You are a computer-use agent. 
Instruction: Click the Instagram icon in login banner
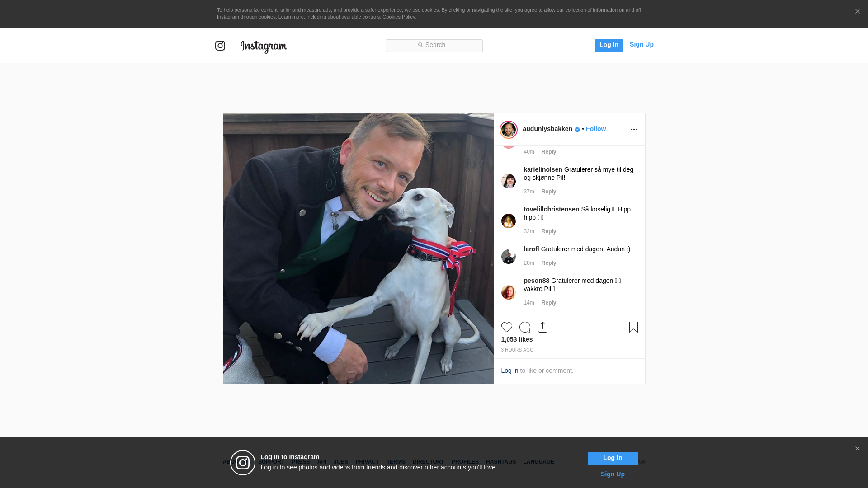click(x=243, y=463)
